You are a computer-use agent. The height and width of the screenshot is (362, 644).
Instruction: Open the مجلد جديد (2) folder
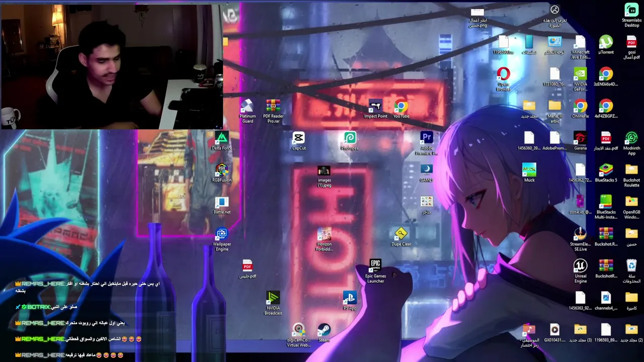click(x=631, y=333)
